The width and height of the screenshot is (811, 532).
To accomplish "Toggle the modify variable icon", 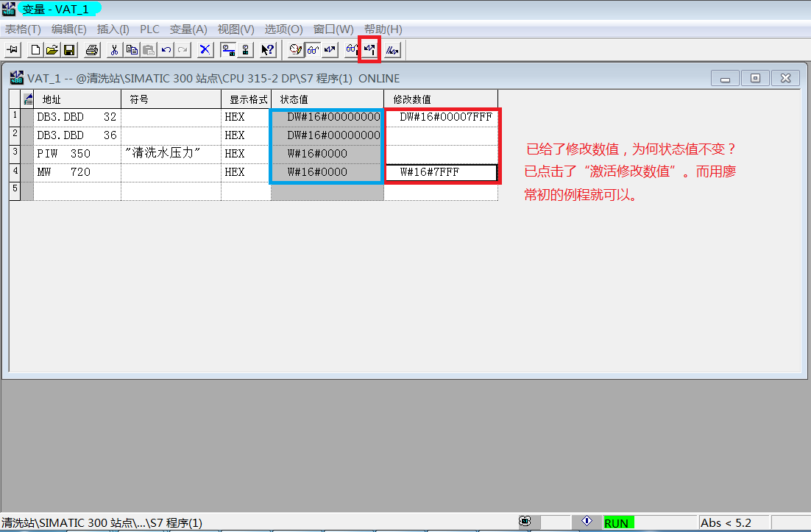I will click(x=330, y=50).
